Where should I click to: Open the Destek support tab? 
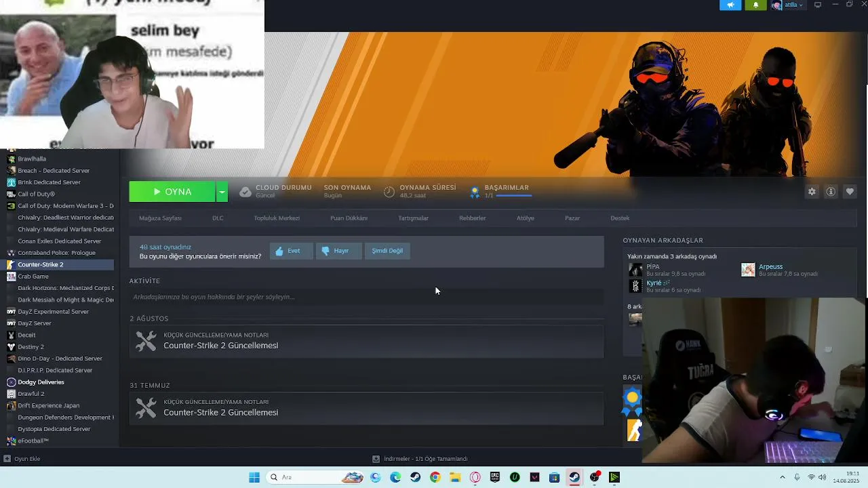[620, 218]
